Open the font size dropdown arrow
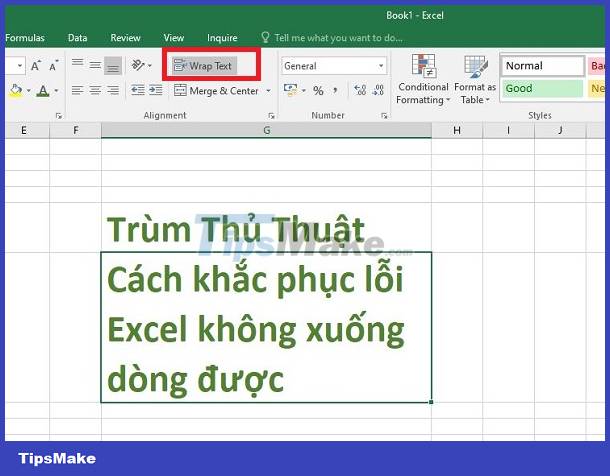The height and width of the screenshot is (476, 610). tap(19, 66)
